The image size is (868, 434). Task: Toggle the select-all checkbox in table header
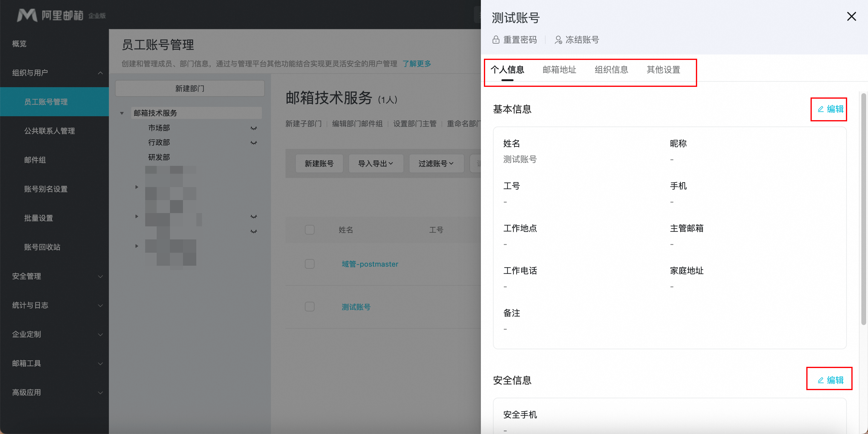point(309,230)
